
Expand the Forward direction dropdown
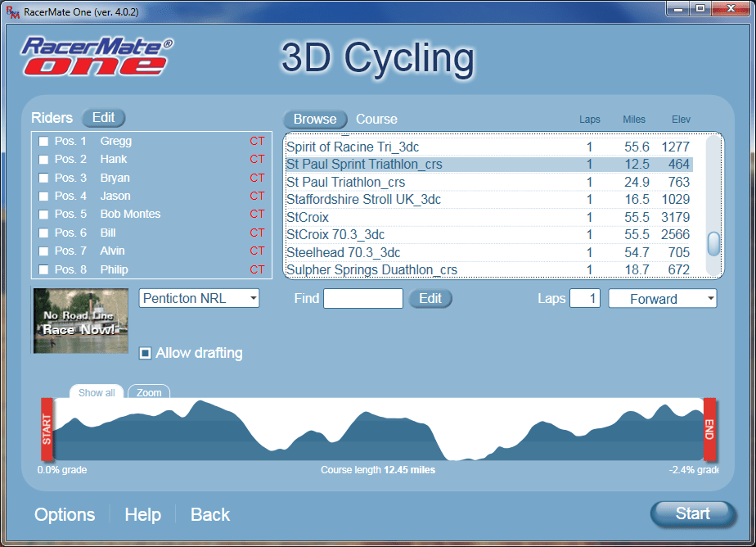click(662, 299)
